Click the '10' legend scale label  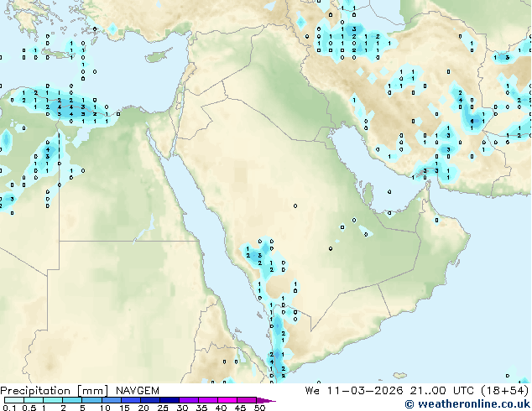pyautogui.click(x=105, y=408)
